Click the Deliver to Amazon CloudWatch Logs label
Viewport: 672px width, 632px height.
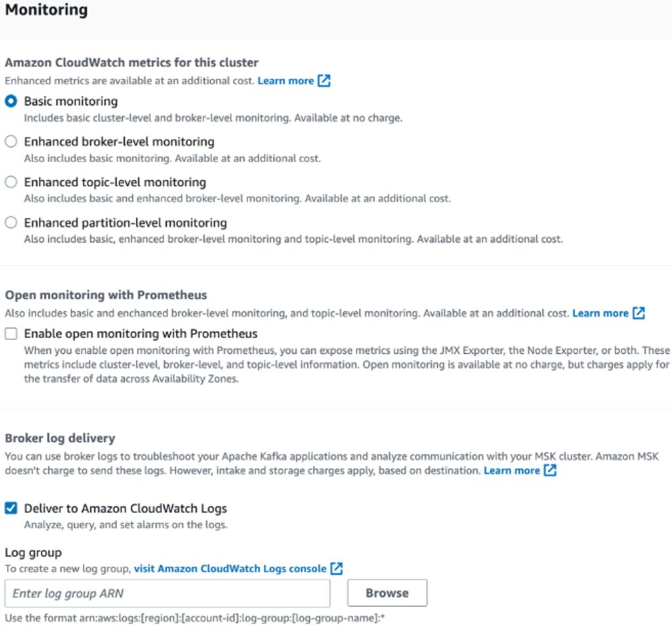[x=125, y=509]
